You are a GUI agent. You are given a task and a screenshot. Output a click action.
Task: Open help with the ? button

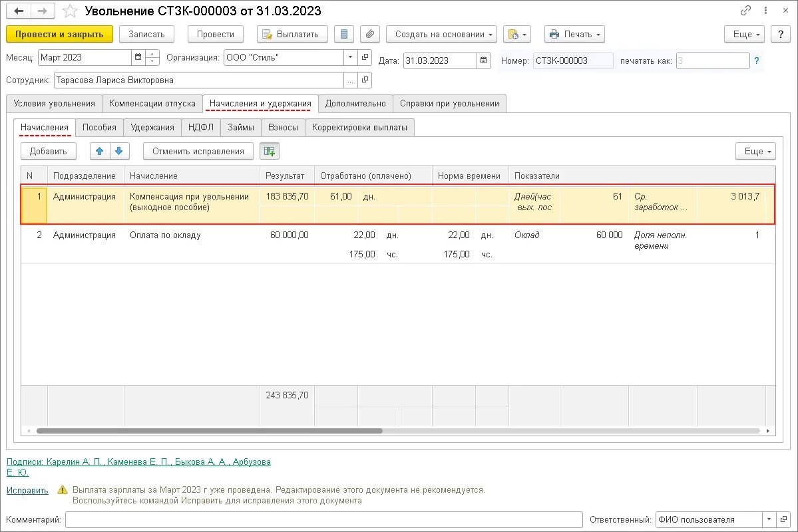[781, 34]
